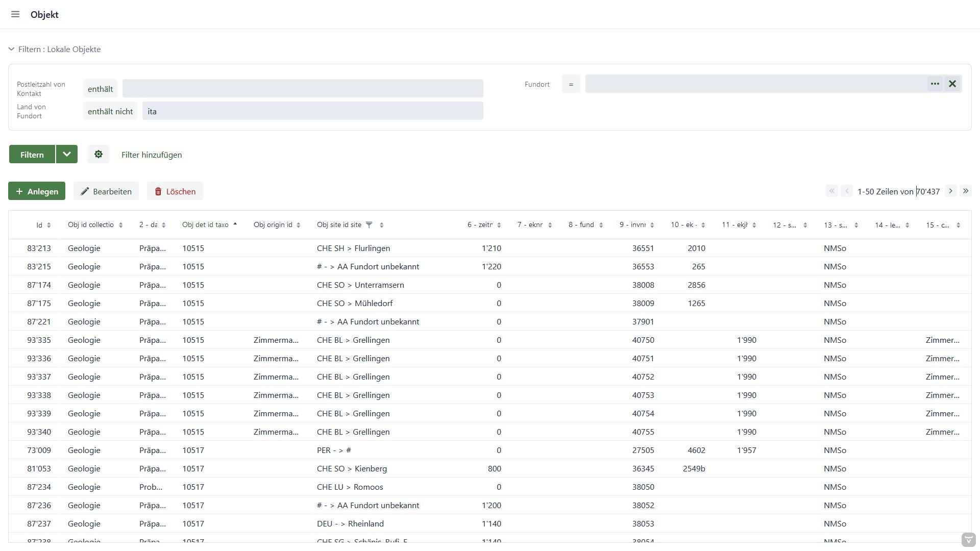Click the Anlegen button
Screen dimensions: 980x551
(x=37, y=191)
